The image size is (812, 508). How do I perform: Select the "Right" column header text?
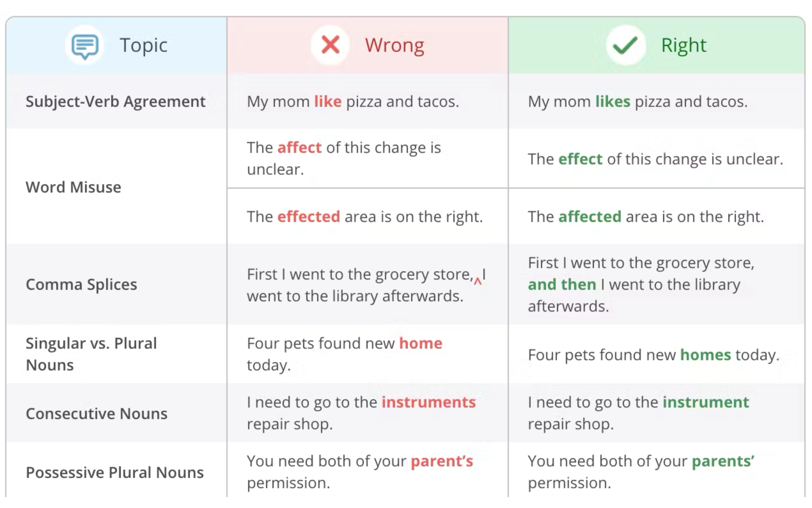683,45
